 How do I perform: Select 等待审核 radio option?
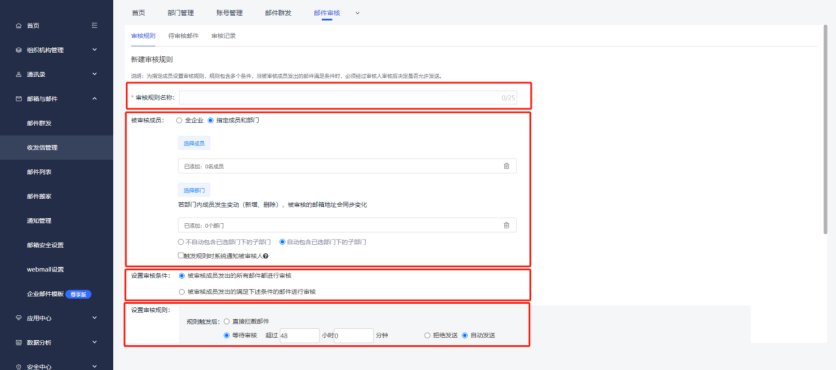click(227, 335)
